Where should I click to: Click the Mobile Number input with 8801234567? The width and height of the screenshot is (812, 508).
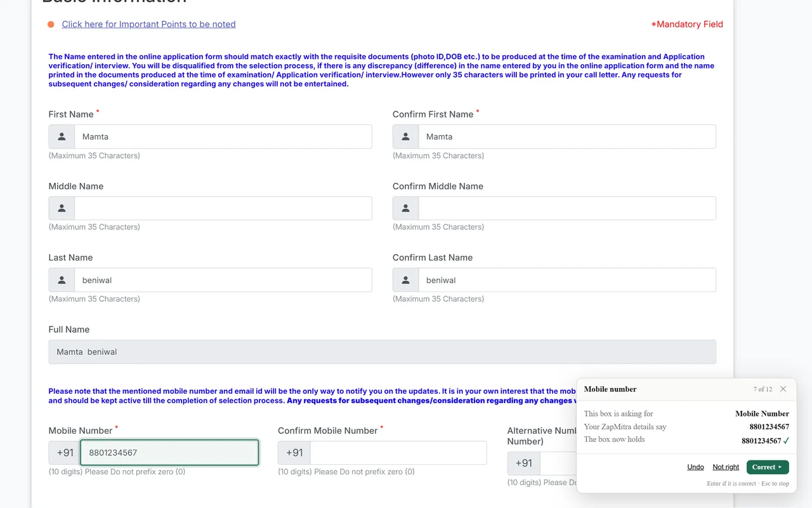click(169, 453)
